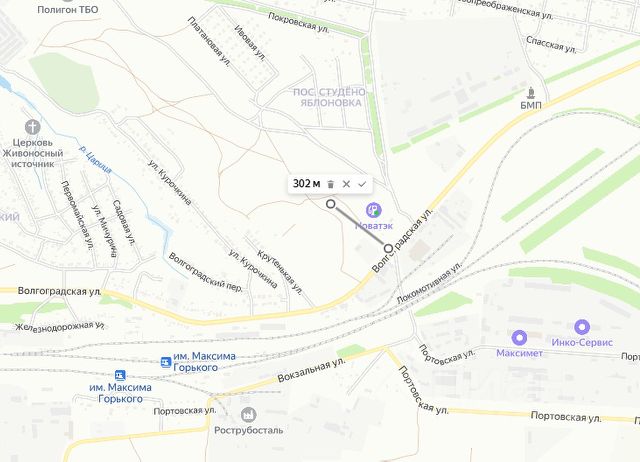The image size is (640, 462).
Task: Close the 302 m ruler popup
Action: coord(346,184)
